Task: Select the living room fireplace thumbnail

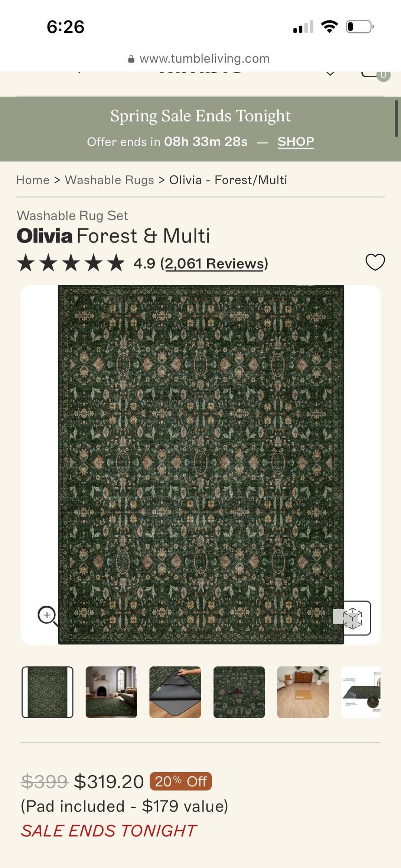Action: [x=111, y=692]
